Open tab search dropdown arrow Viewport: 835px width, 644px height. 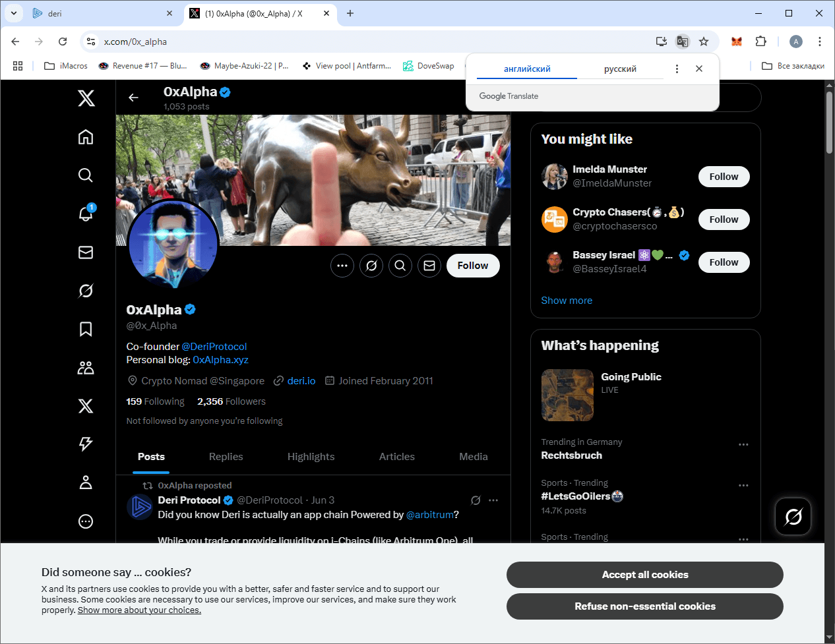click(x=13, y=13)
